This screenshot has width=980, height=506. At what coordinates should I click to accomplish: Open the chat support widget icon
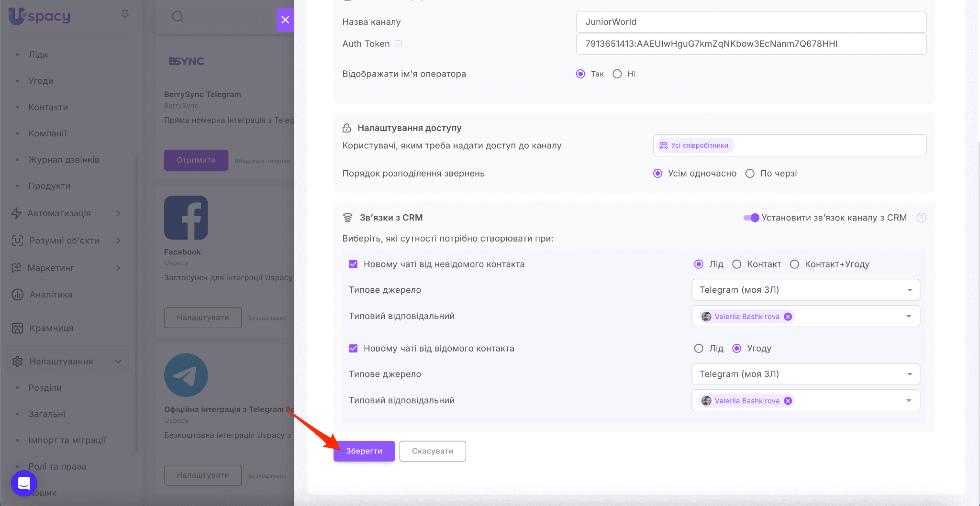click(24, 483)
